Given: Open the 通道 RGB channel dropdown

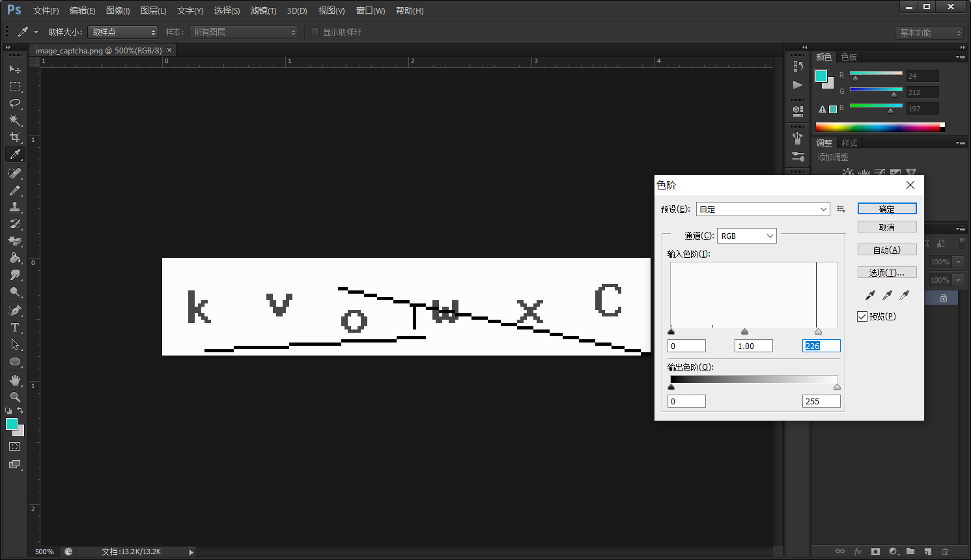Looking at the screenshot, I should (746, 236).
